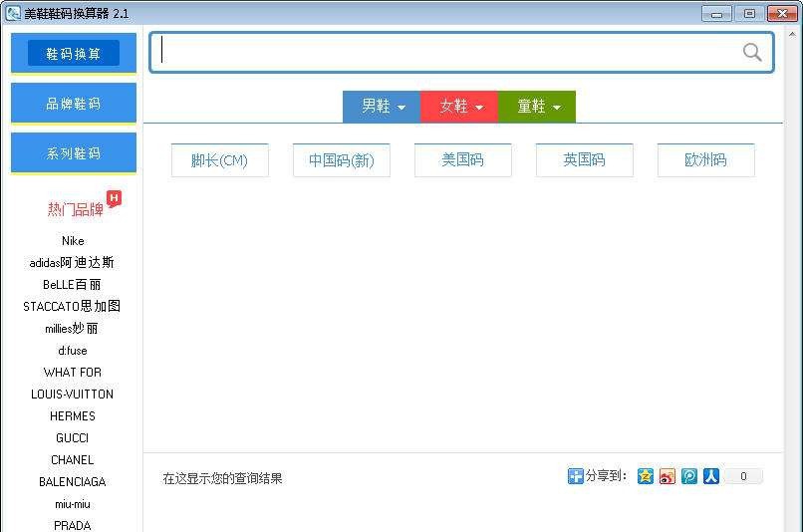The width and height of the screenshot is (803, 532).
Task: Open miu-miu brand link
Action: click(x=72, y=504)
